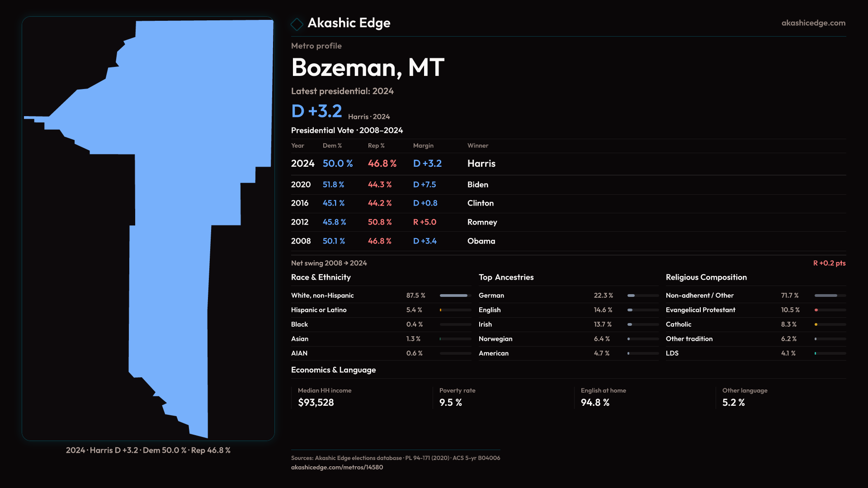The height and width of the screenshot is (488, 868).
Task: Open the akashicedge.com/metros/14580 footer link
Action: pos(337,467)
